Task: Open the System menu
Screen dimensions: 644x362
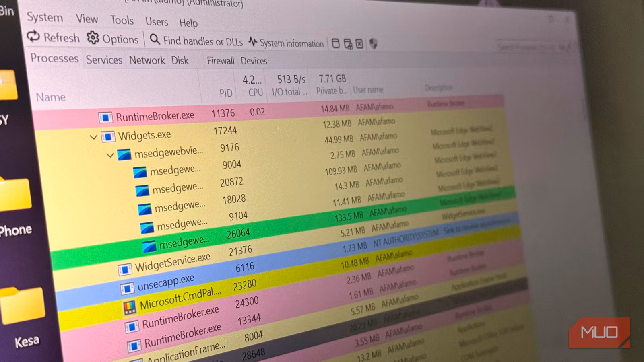Action: coord(45,17)
